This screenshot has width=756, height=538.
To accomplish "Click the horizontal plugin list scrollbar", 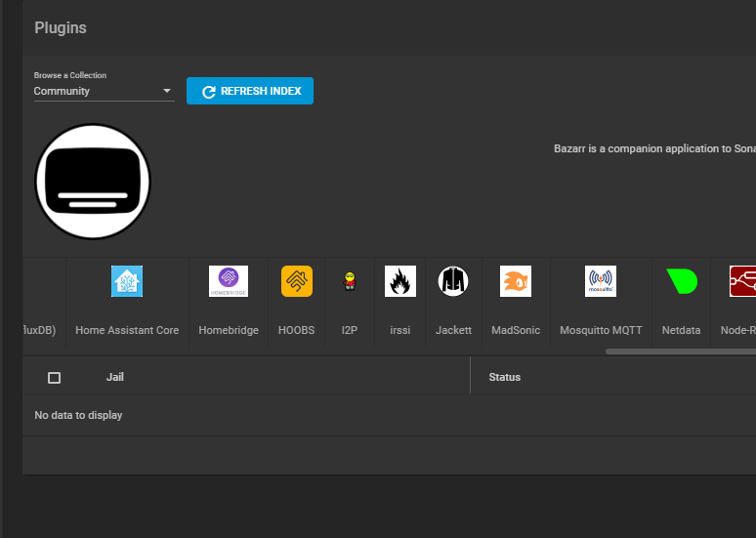I will coord(681,352).
